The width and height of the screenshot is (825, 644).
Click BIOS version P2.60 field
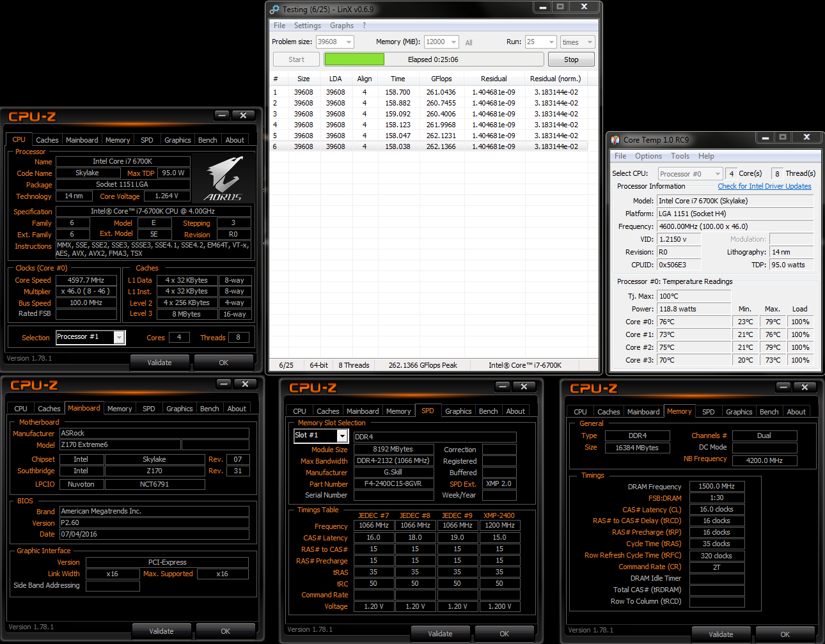pyautogui.click(x=154, y=523)
